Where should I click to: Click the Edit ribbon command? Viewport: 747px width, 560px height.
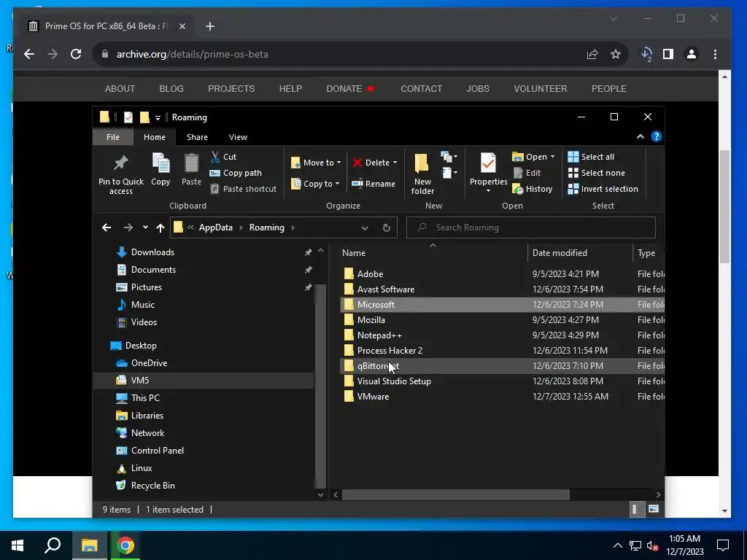pos(527,173)
